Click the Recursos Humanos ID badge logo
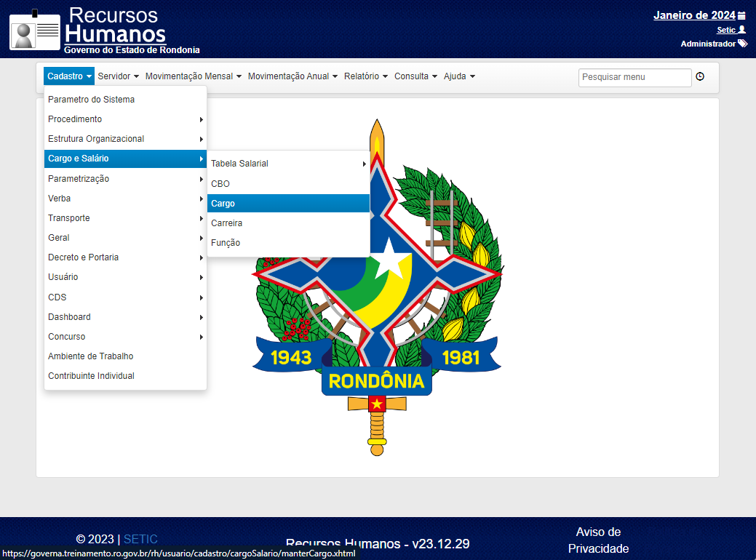 coord(35,31)
